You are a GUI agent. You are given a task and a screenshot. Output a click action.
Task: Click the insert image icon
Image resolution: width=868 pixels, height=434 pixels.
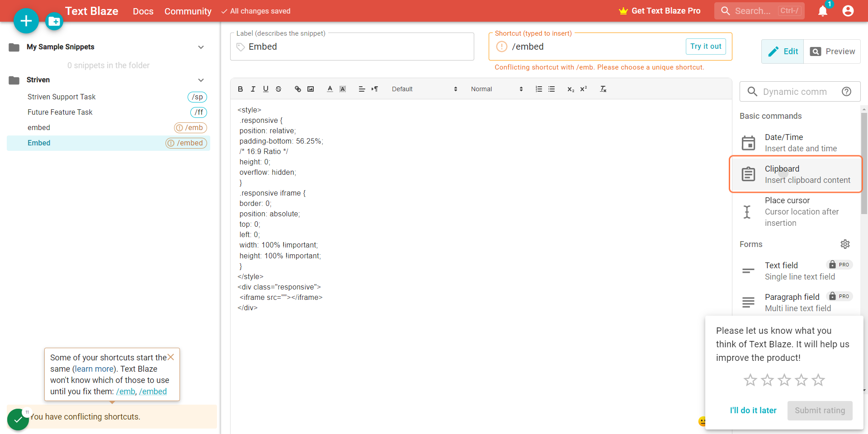[x=311, y=89]
